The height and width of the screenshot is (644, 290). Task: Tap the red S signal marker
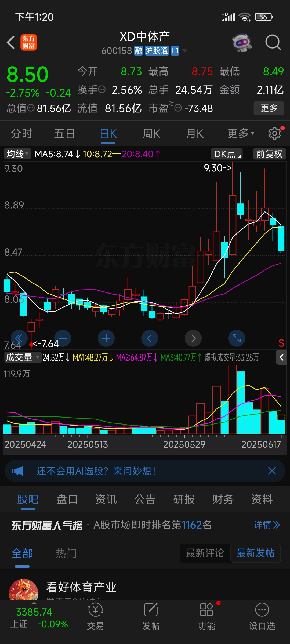(281, 343)
